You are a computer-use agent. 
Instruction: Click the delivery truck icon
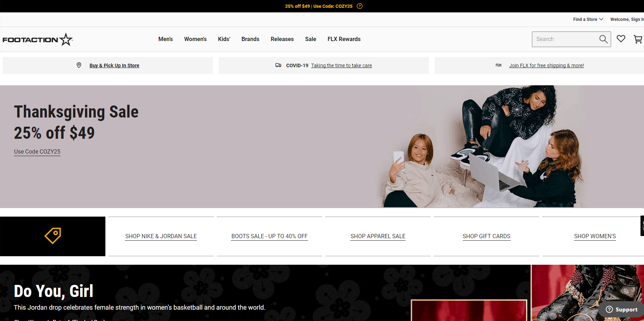tap(278, 65)
